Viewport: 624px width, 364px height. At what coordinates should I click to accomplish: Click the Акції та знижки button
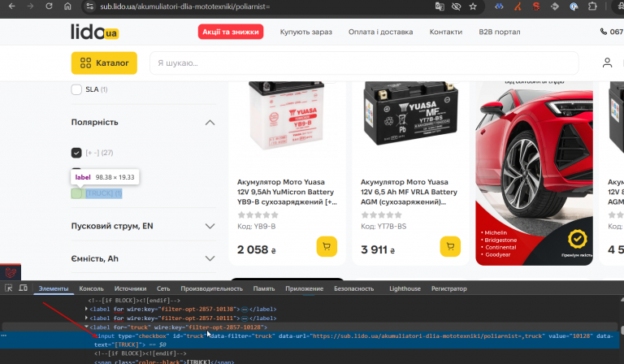point(231,32)
